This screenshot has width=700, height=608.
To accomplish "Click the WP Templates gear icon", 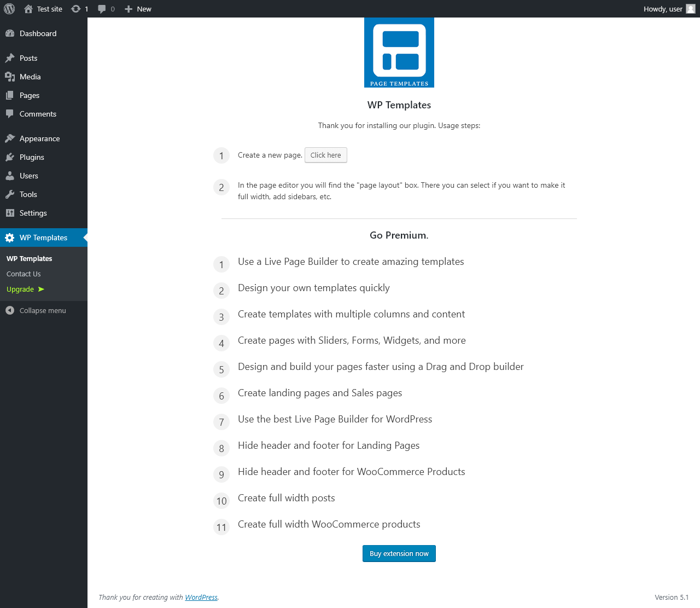I will click(x=10, y=238).
